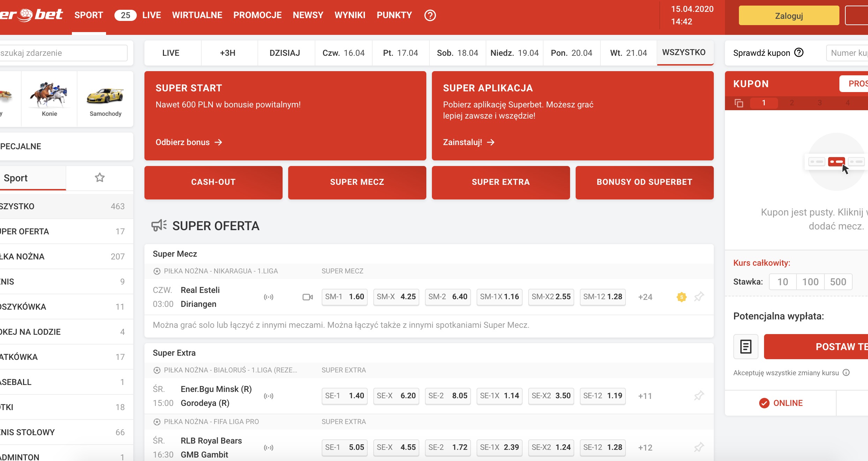Open WYNIKI in top navigation
The image size is (868, 461).
[350, 15]
